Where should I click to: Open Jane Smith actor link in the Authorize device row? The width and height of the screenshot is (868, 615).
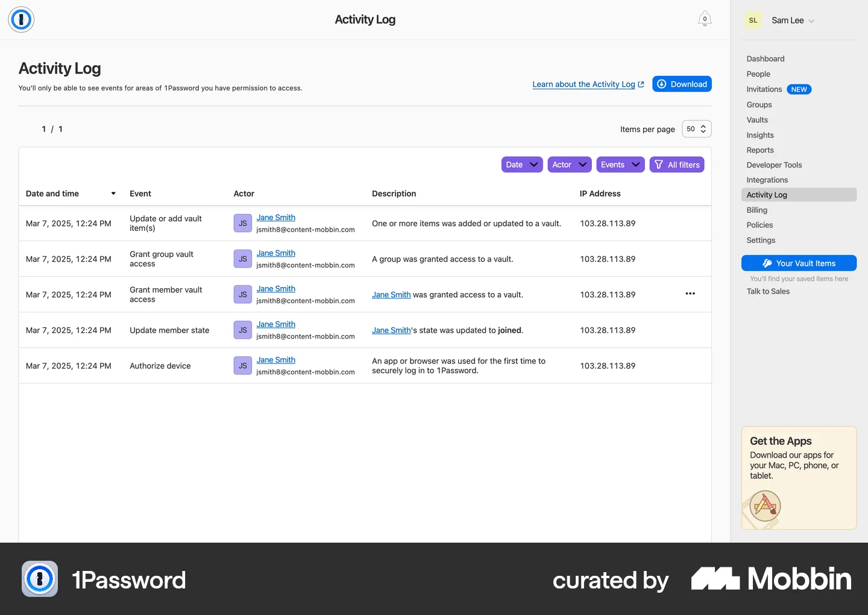click(x=276, y=360)
